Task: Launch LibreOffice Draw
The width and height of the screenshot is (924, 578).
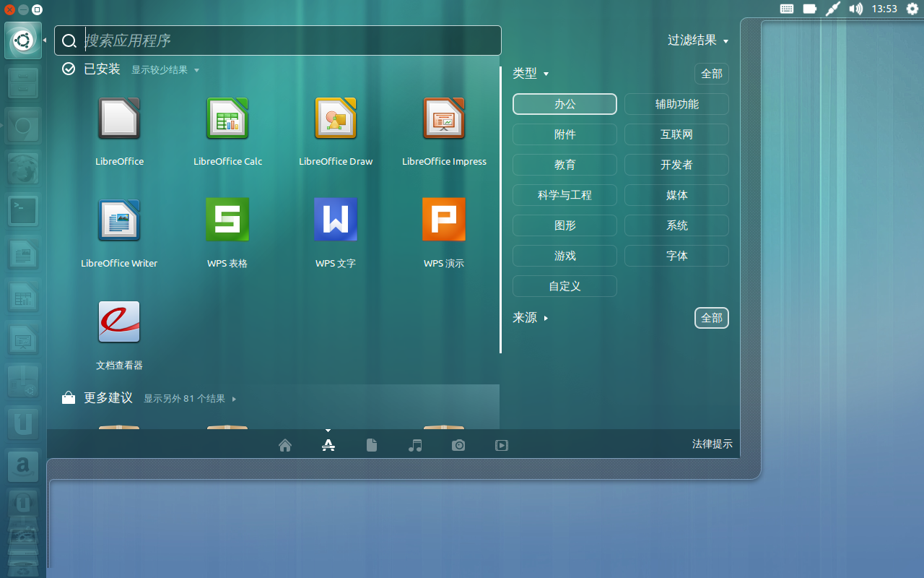Action: [336, 118]
